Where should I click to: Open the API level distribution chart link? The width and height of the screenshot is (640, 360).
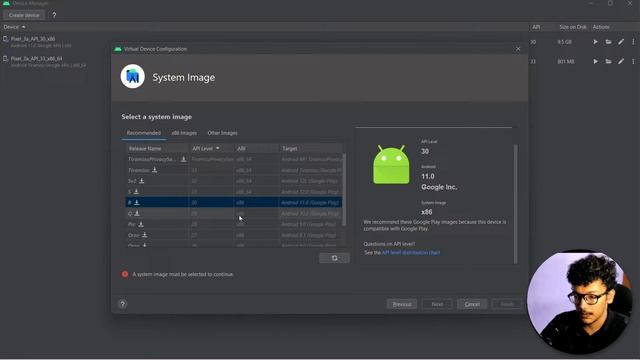click(x=411, y=253)
